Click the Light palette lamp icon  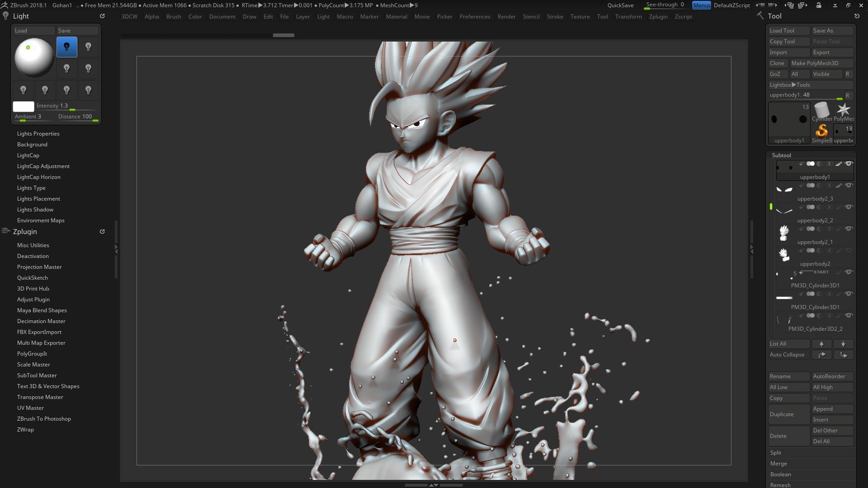[x=5, y=16]
